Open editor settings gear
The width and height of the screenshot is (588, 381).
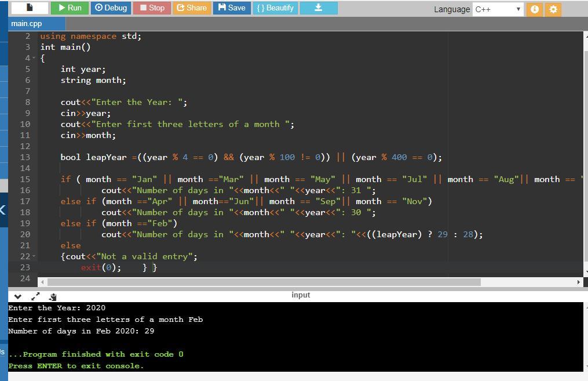pyautogui.click(x=553, y=9)
